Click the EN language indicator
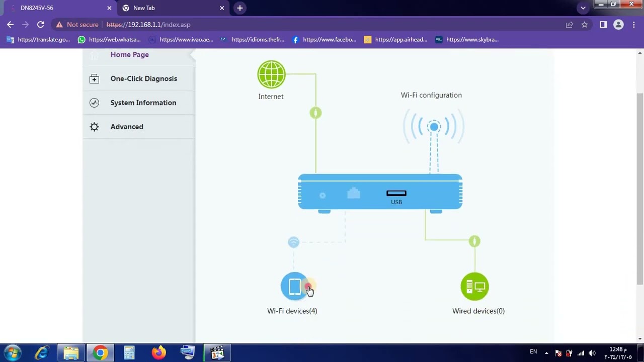Viewport: 644px width, 362px height. click(x=533, y=352)
